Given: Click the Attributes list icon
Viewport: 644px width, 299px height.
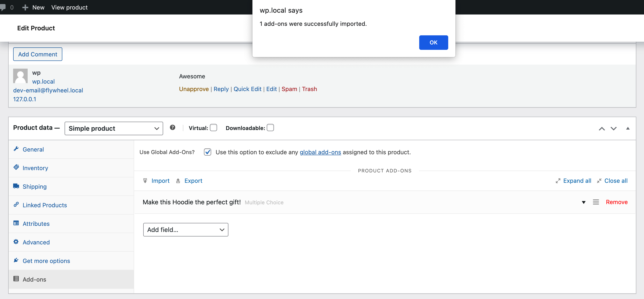Looking at the screenshot, I should [16, 223].
